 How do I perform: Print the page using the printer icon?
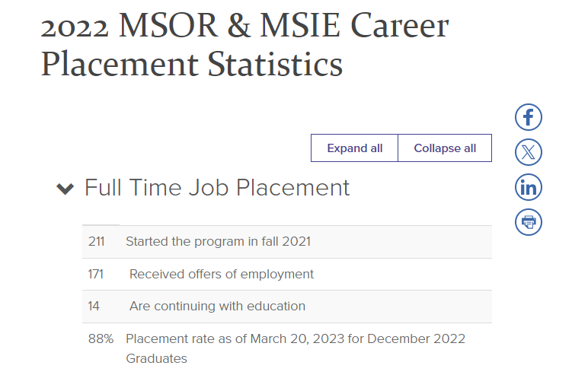[529, 222]
